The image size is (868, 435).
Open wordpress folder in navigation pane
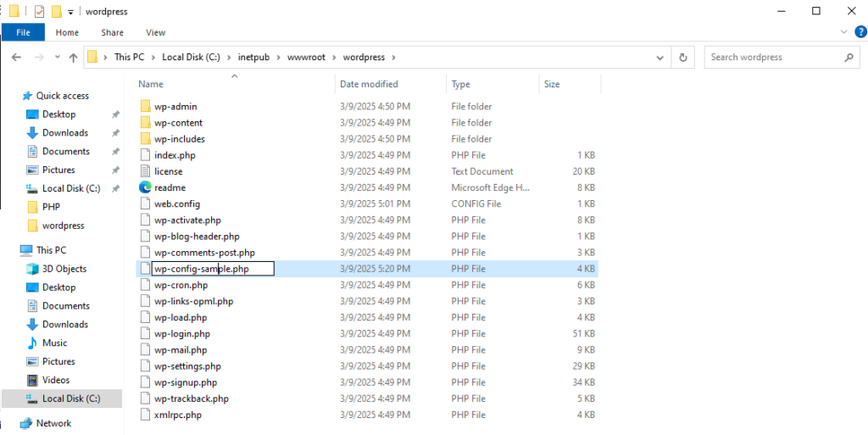coord(63,226)
